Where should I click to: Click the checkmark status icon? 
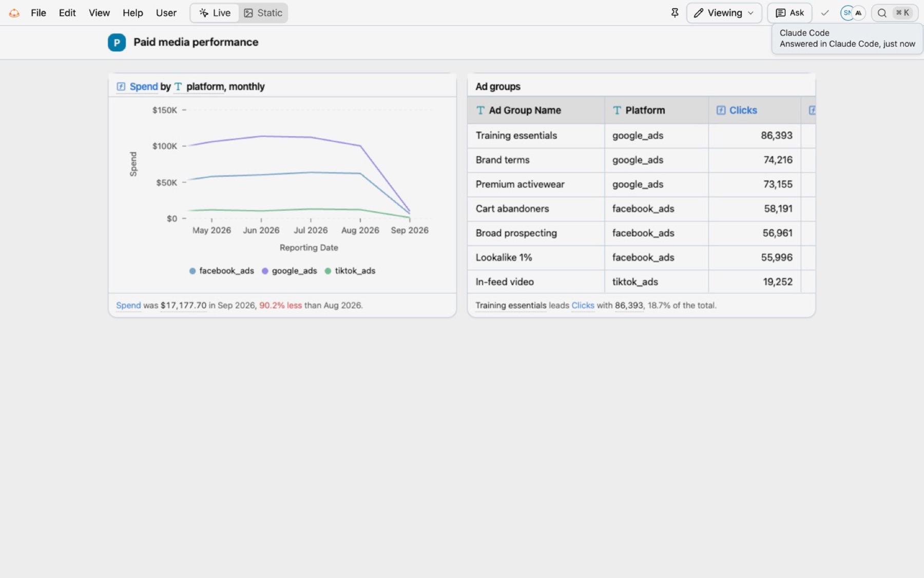825,13
